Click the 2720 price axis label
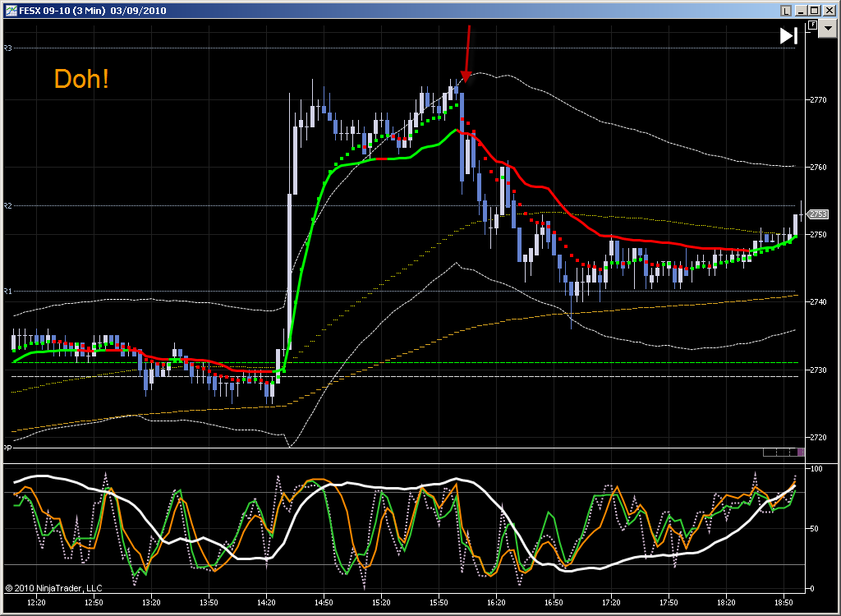This screenshot has width=841, height=616. tap(818, 437)
